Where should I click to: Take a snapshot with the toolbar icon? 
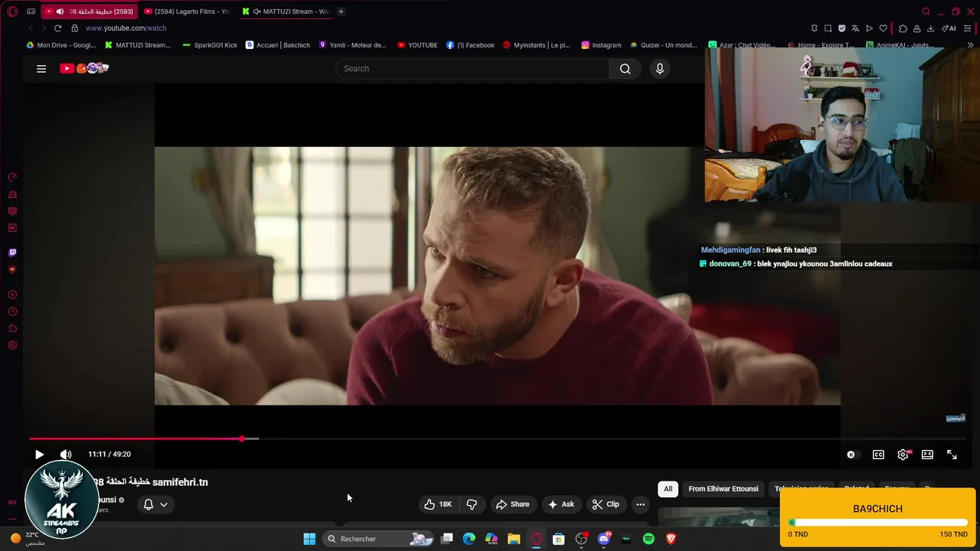click(x=828, y=28)
